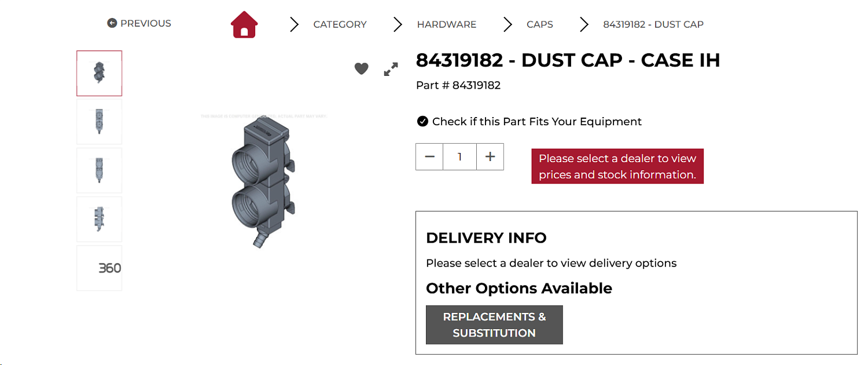868x365 pixels.
Task: Click the 84319182 - Dust Cap breadcrumb
Action: click(x=653, y=24)
